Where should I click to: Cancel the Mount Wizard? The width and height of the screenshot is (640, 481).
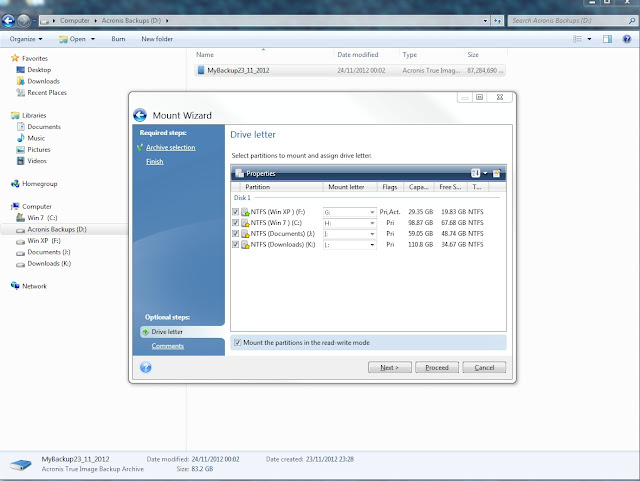point(484,367)
